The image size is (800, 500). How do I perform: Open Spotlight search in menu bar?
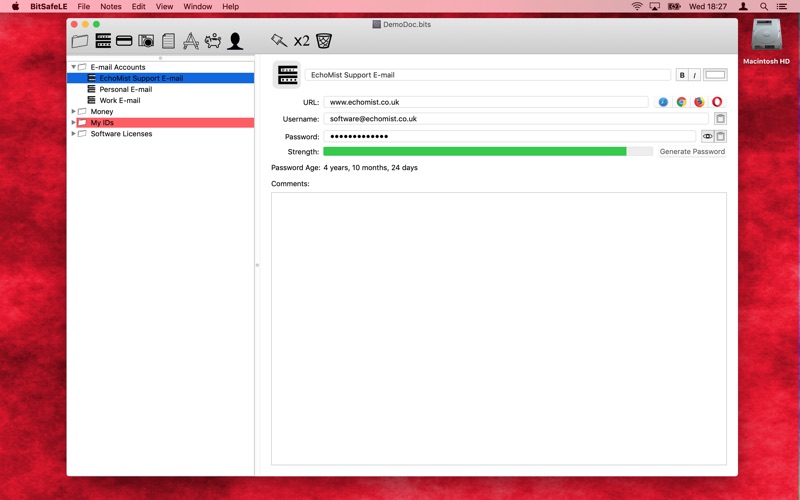click(763, 7)
